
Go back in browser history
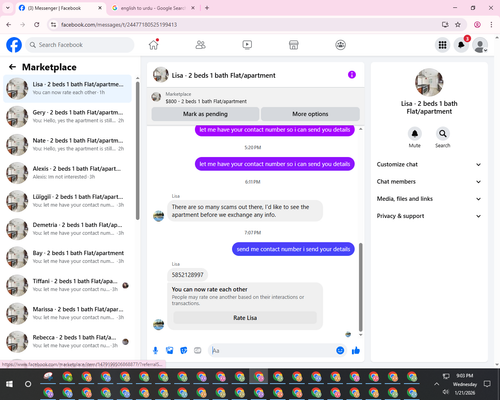click(9, 25)
